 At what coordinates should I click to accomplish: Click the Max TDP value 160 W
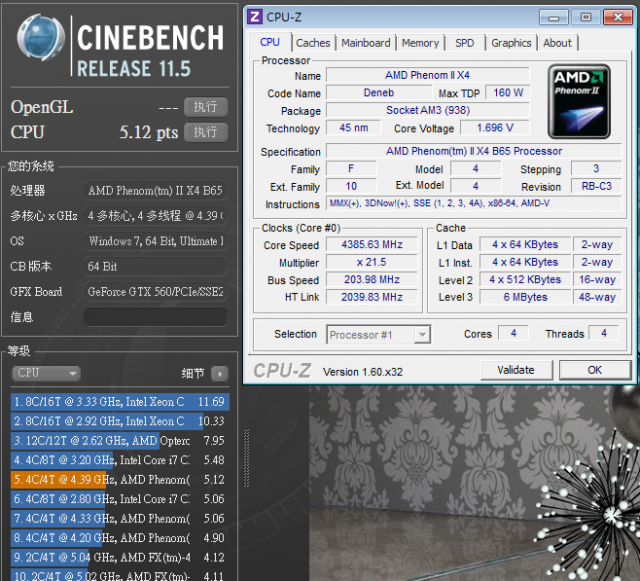(508, 93)
